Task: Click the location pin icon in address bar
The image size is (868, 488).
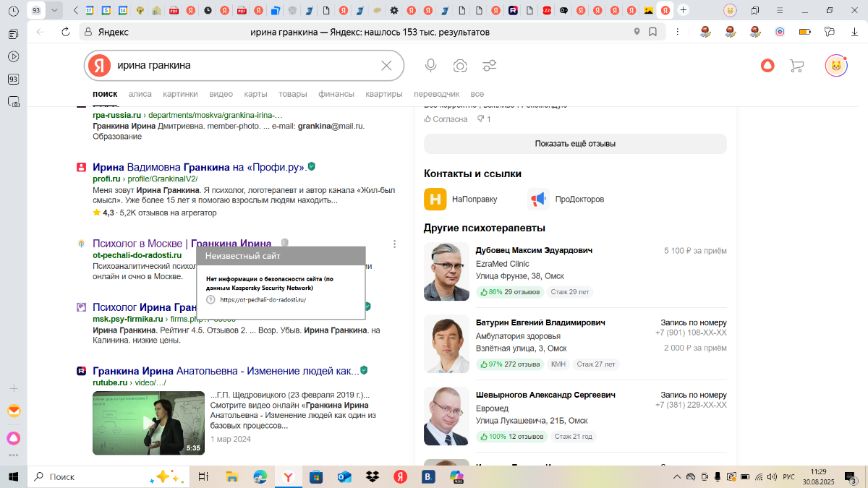Action: click(637, 32)
